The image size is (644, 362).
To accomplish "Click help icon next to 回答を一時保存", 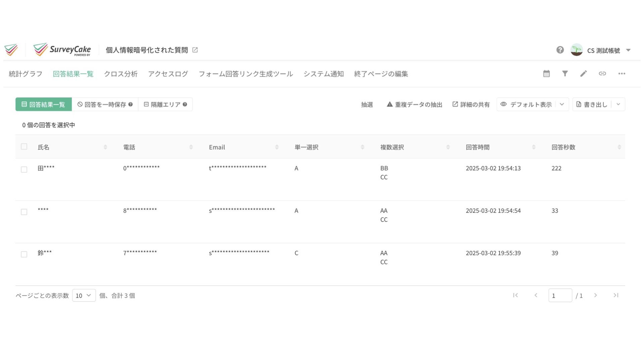I will pyautogui.click(x=130, y=104).
